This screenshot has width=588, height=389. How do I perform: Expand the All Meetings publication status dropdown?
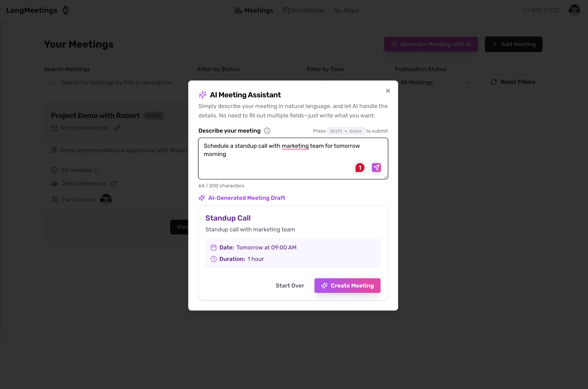coord(436,82)
